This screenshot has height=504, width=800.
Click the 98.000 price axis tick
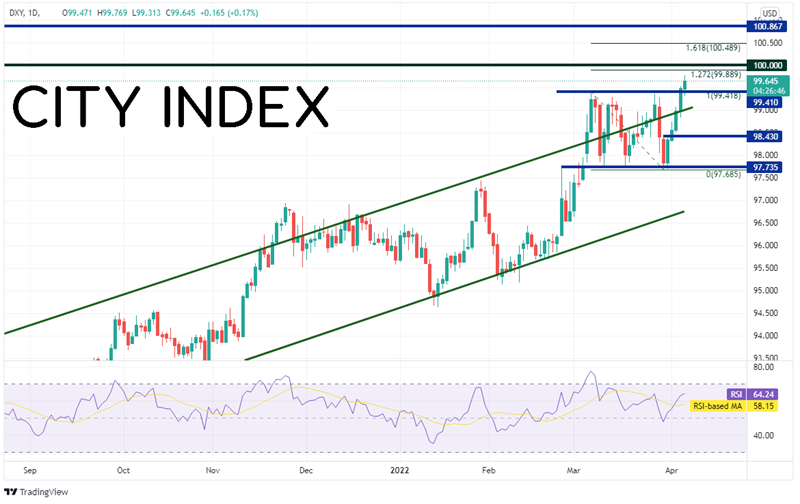coord(765,155)
